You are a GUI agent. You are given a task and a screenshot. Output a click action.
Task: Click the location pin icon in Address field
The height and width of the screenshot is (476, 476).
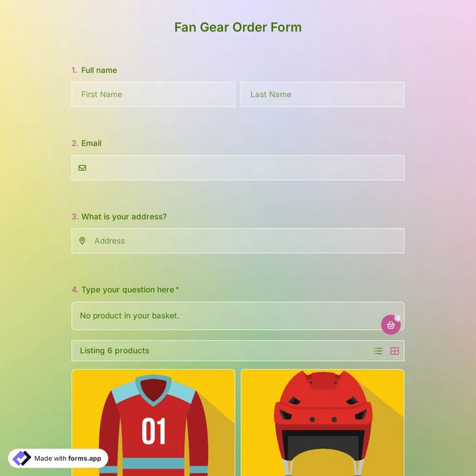(x=83, y=241)
